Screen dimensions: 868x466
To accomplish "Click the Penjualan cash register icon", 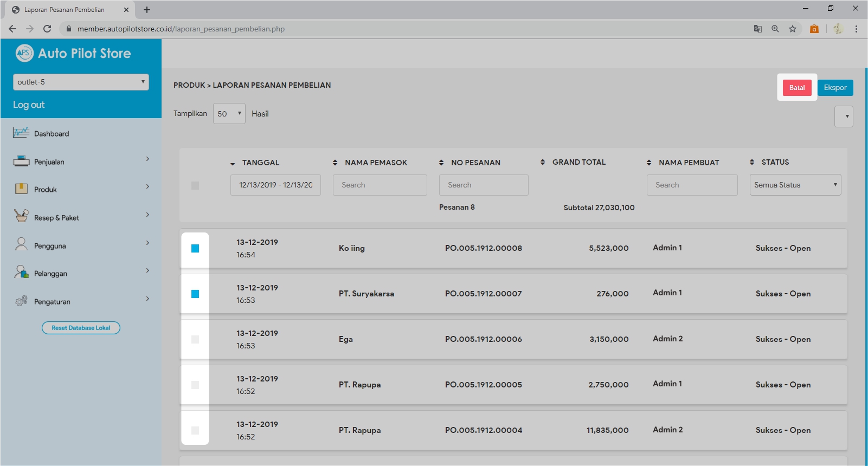I will coord(21,161).
